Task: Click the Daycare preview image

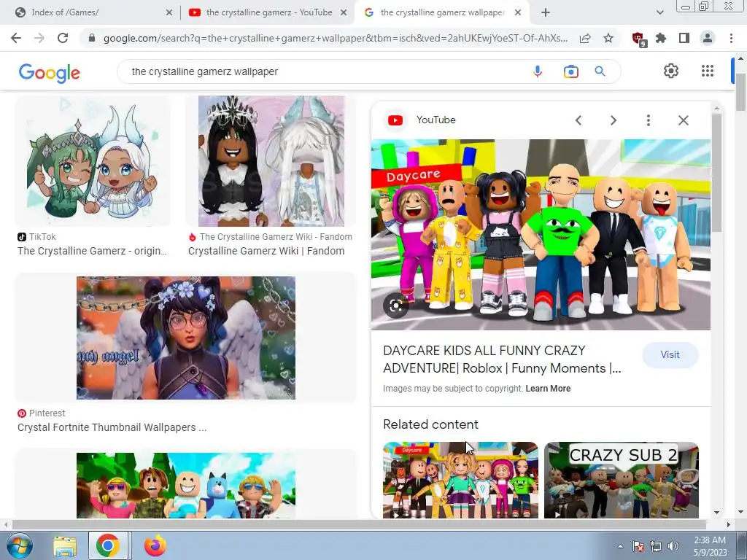Action: (541, 235)
